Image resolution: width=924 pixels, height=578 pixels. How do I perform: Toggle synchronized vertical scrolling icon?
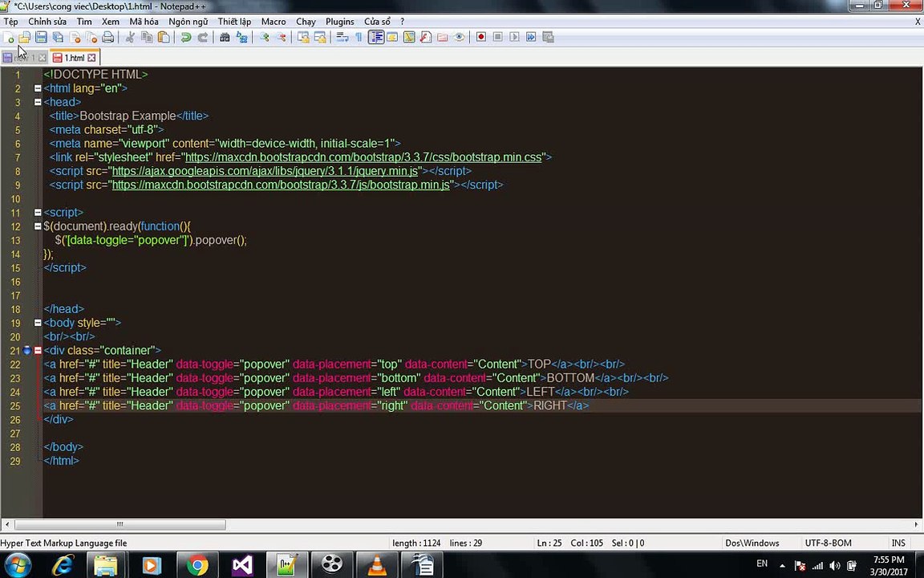(303, 37)
